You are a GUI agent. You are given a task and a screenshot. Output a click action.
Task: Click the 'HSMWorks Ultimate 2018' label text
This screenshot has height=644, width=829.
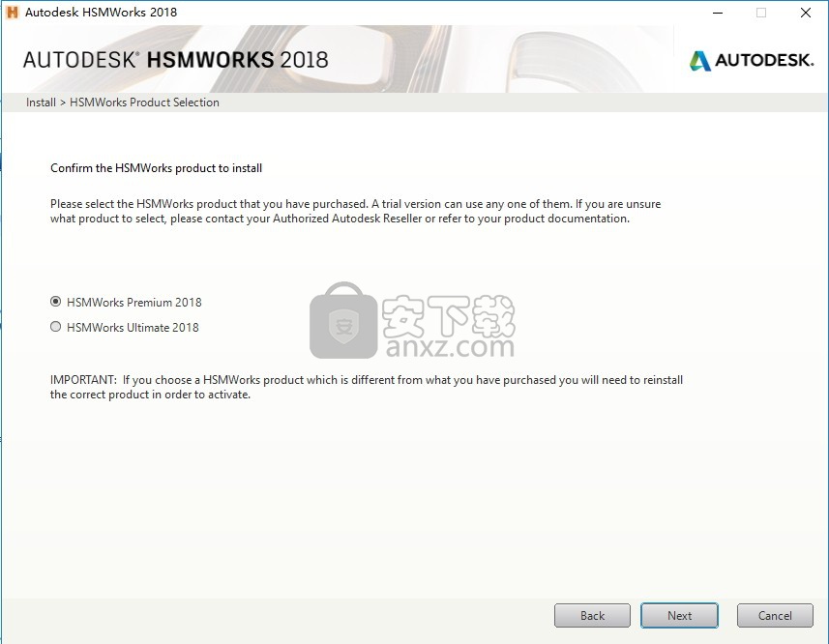pyautogui.click(x=133, y=327)
